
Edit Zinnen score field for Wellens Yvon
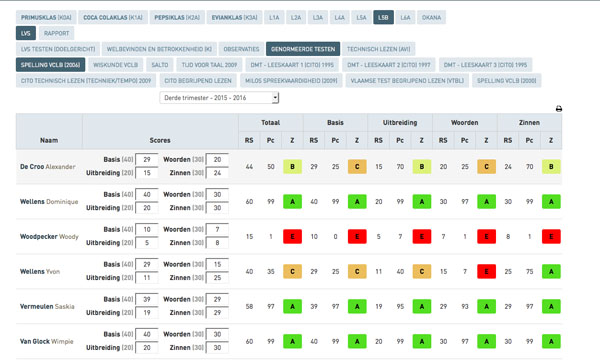point(217,278)
